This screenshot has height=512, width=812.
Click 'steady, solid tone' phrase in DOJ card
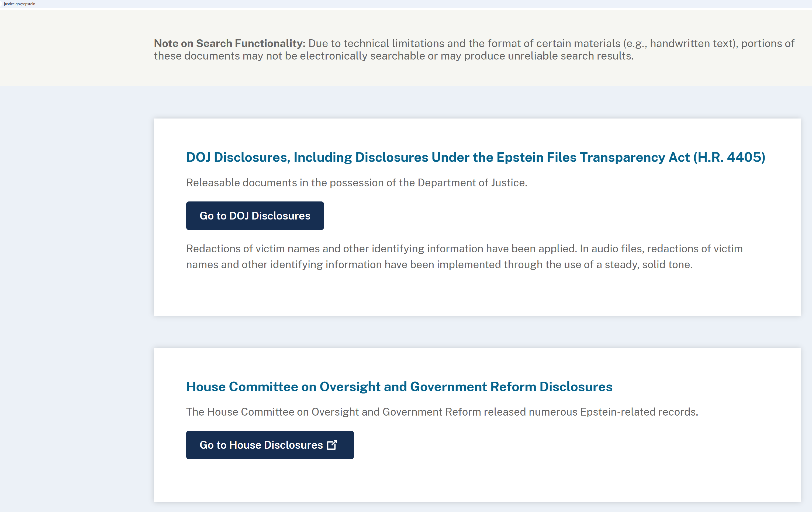[x=648, y=264]
